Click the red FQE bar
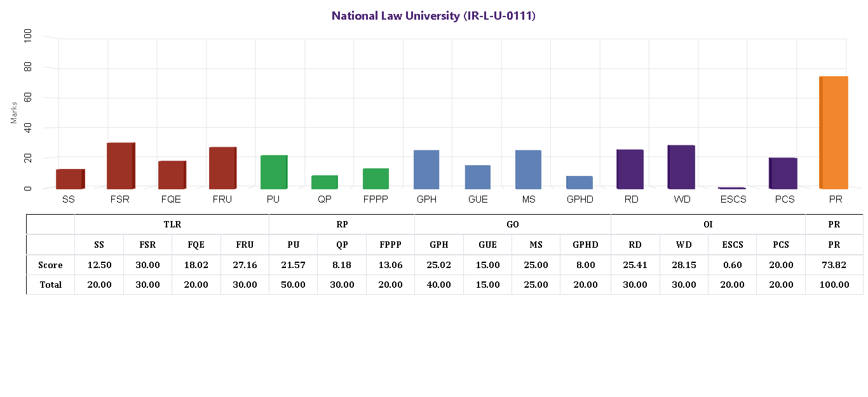This screenshot has width=868, height=397. click(x=172, y=175)
